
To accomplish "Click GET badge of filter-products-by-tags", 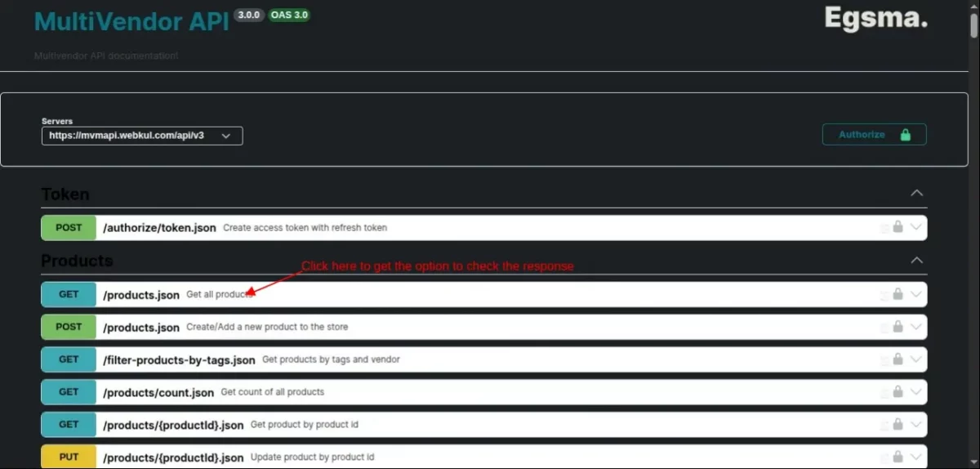I will click(69, 360).
